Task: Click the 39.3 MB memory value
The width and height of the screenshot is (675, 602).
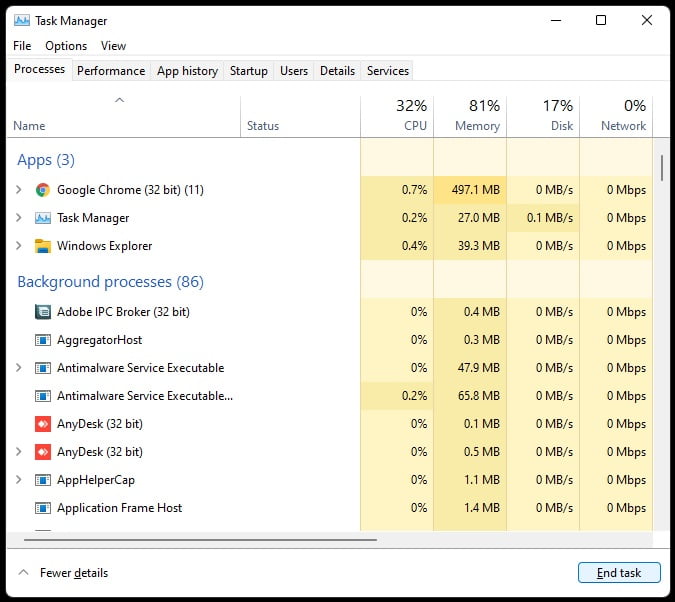Action: (479, 246)
